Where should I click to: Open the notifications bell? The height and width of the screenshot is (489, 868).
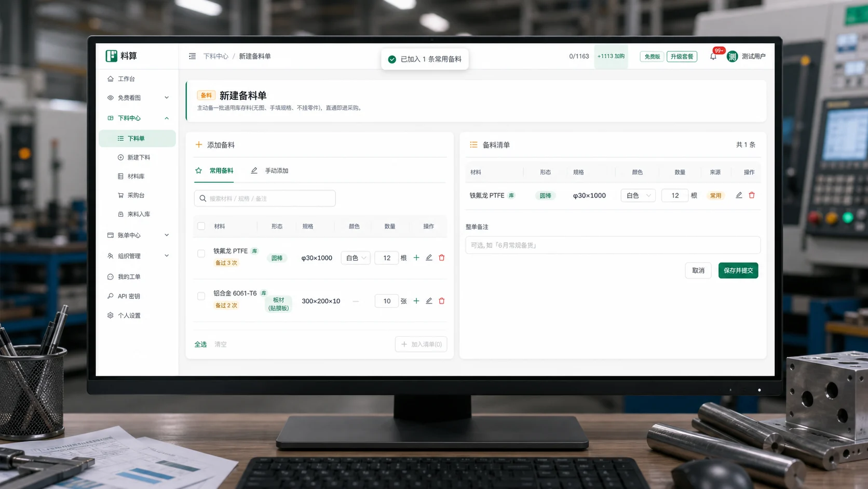click(x=713, y=56)
